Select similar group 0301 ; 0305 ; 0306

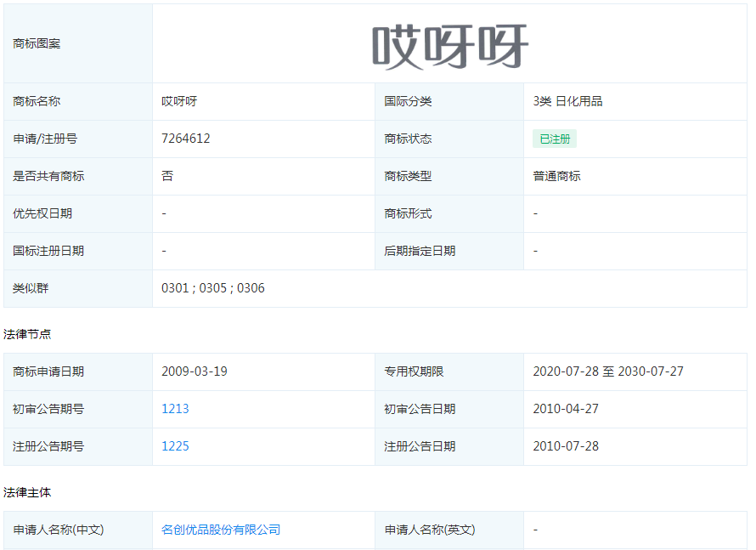tap(213, 288)
